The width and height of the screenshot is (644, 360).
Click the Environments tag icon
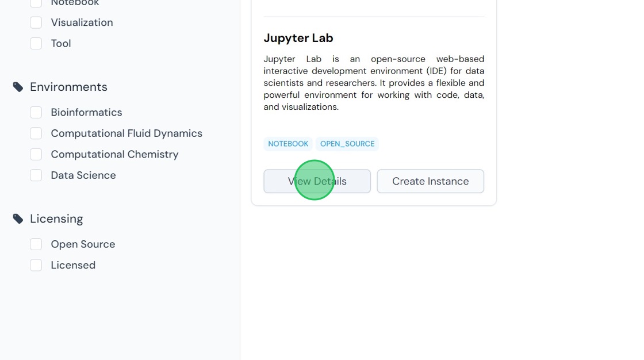tap(18, 87)
